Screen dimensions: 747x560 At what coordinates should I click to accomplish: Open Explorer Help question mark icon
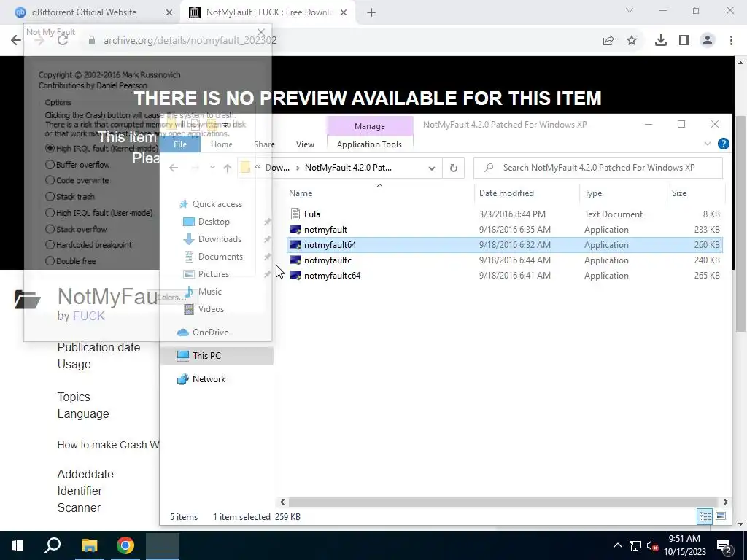[x=723, y=144]
